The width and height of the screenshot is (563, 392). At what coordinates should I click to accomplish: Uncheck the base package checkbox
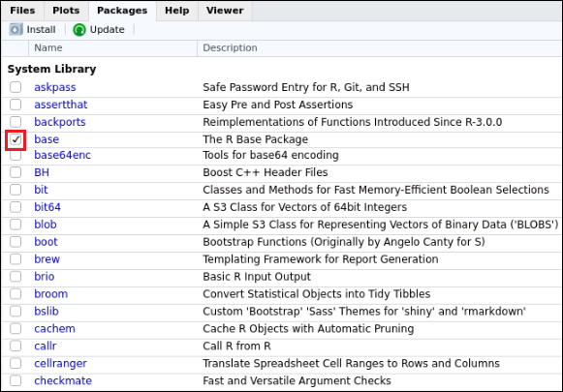coord(16,139)
